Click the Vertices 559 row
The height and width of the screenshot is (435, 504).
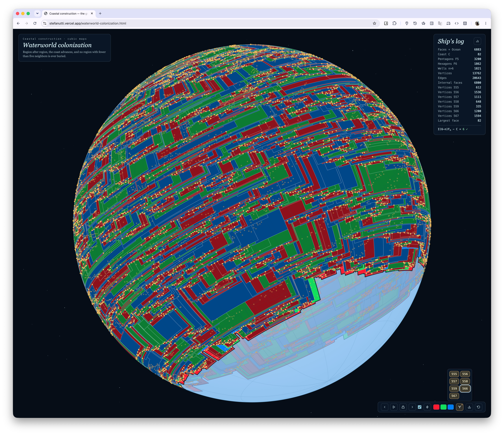coord(459,106)
